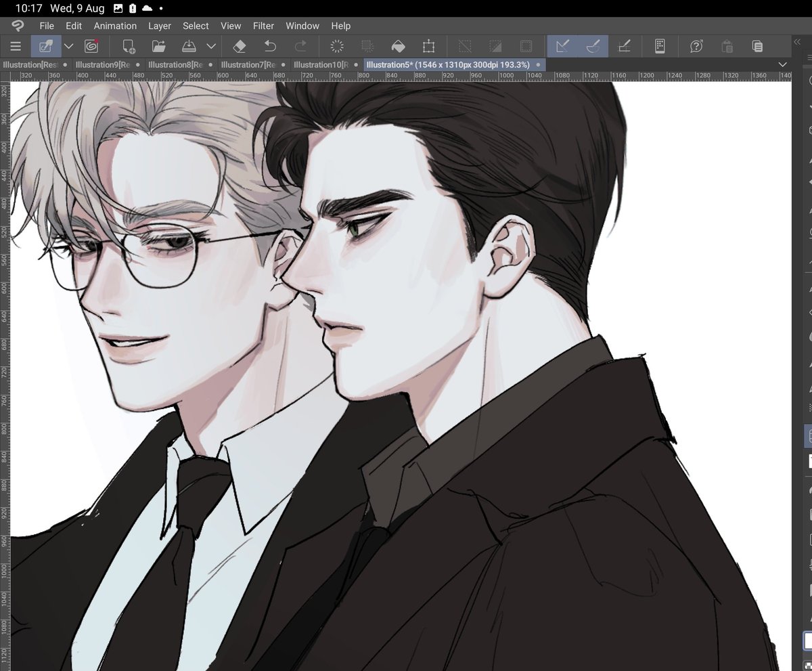812x671 pixels.
Task: Open the Animation menu
Action: pyautogui.click(x=115, y=26)
